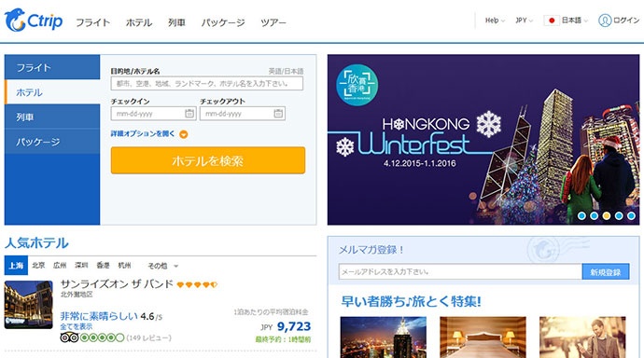Open ホテル in top navigation

pos(139,22)
